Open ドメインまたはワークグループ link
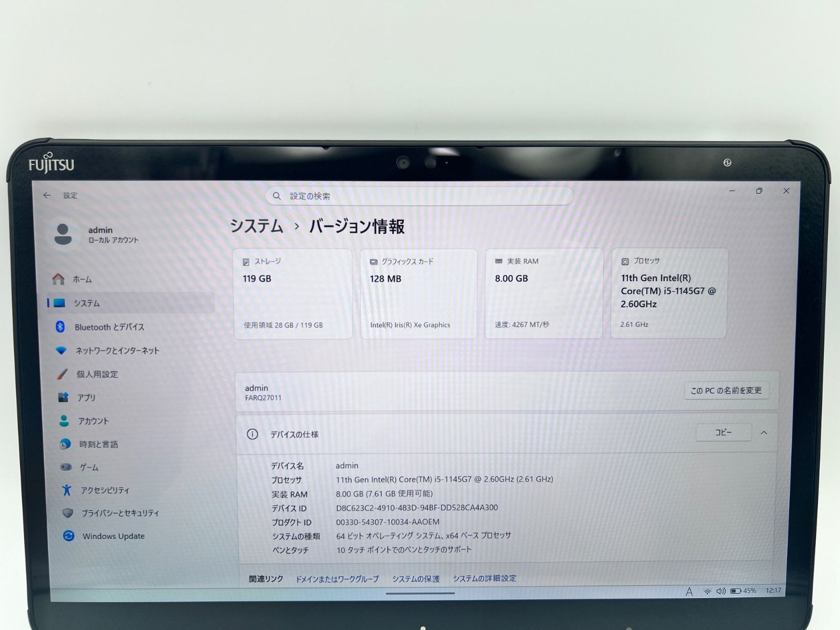Screen dimensions: 840x630 337,579
